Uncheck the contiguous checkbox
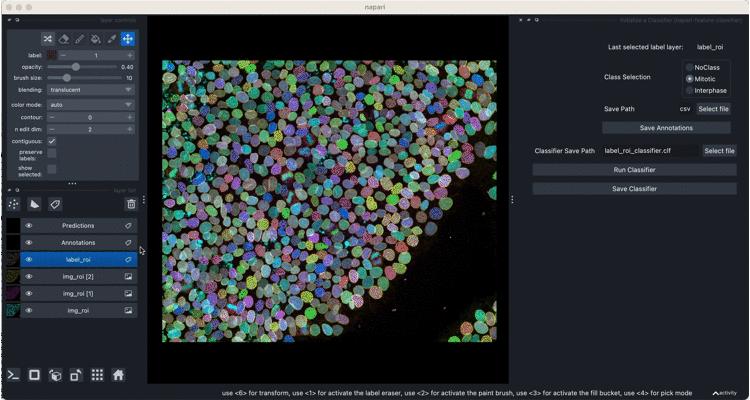Image resolution: width=750 pixels, height=400 pixels. pos(52,141)
